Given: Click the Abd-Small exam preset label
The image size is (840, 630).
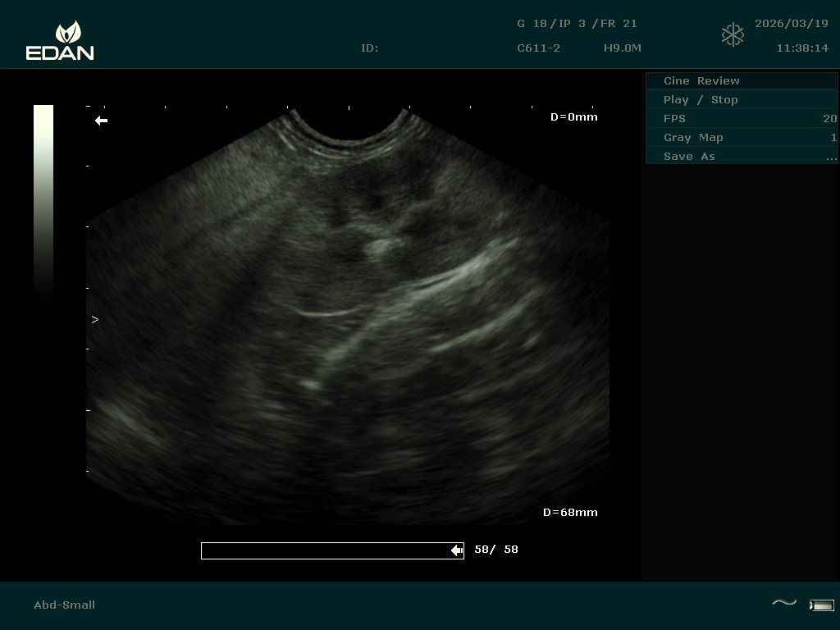Looking at the screenshot, I should coord(64,605).
